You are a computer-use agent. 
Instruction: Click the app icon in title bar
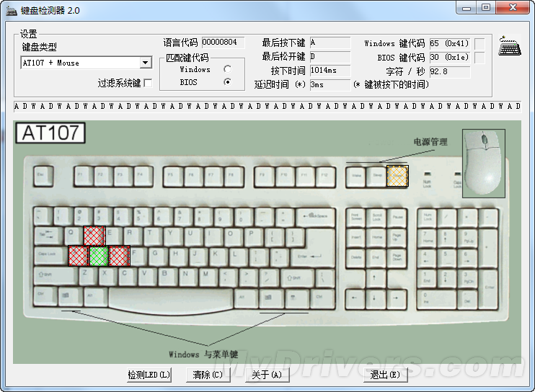(12, 10)
